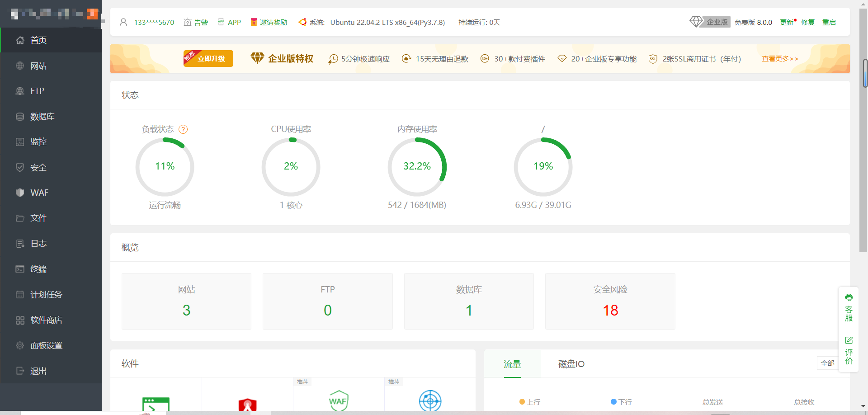Open the 安全风险 card showing 18
Image resolution: width=868 pixels, height=415 pixels.
(x=610, y=301)
